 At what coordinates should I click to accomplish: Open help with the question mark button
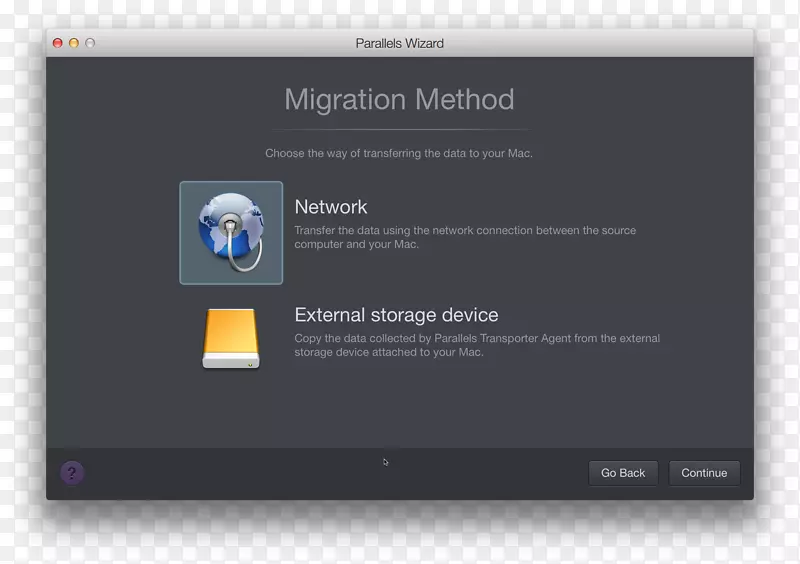coord(72,473)
